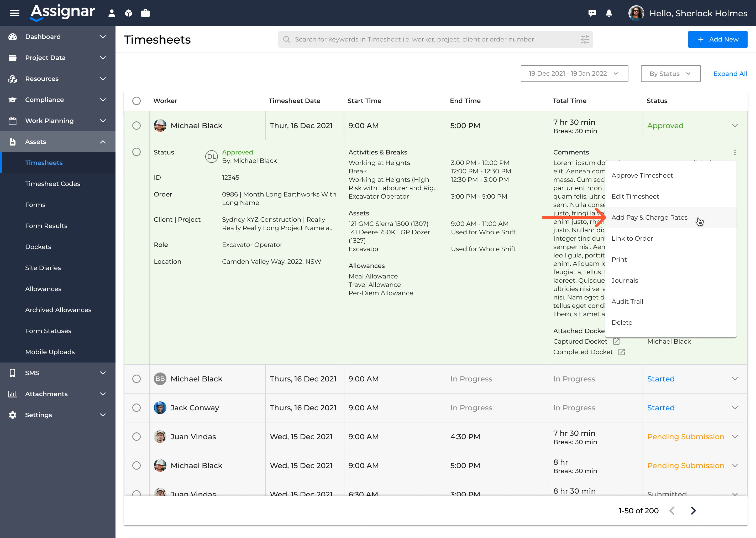Open the By Status dropdown
The image size is (756, 538).
[670, 73]
